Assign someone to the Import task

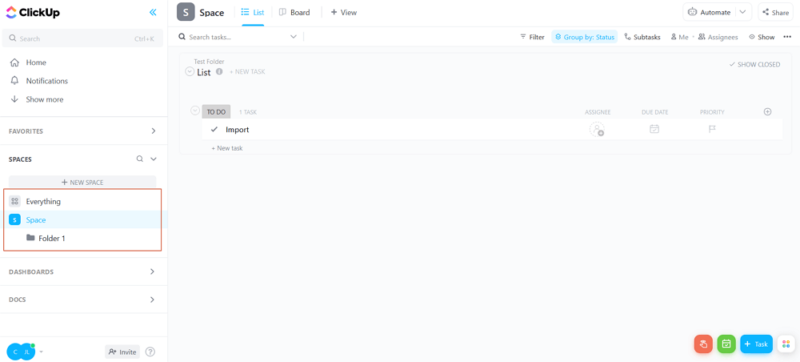click(x=597, y=130)
